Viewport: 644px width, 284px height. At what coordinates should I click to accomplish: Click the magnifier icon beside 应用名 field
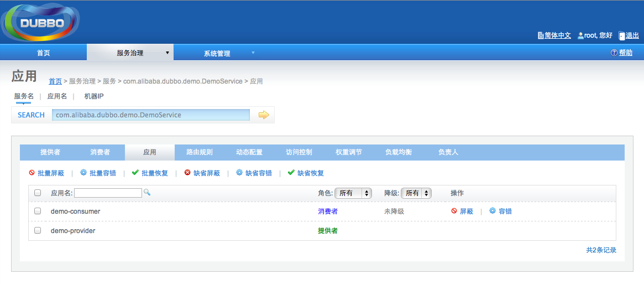(147, 192)
